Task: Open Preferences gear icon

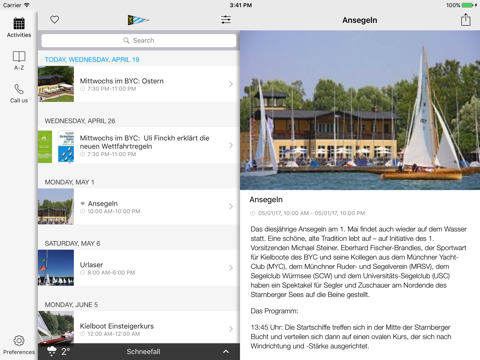Action: click(x=19, y=345)
